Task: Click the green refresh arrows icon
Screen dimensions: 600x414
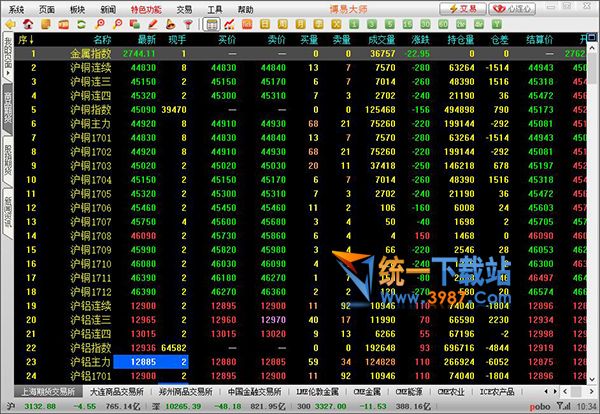Action: [x=82, y=24]
